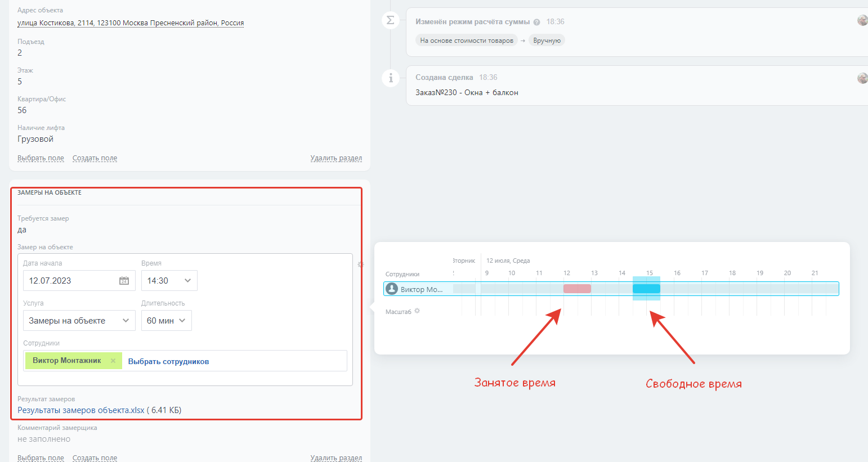
Task: Open the calendar picker in Дата начала
Action: tap(124, 281)
